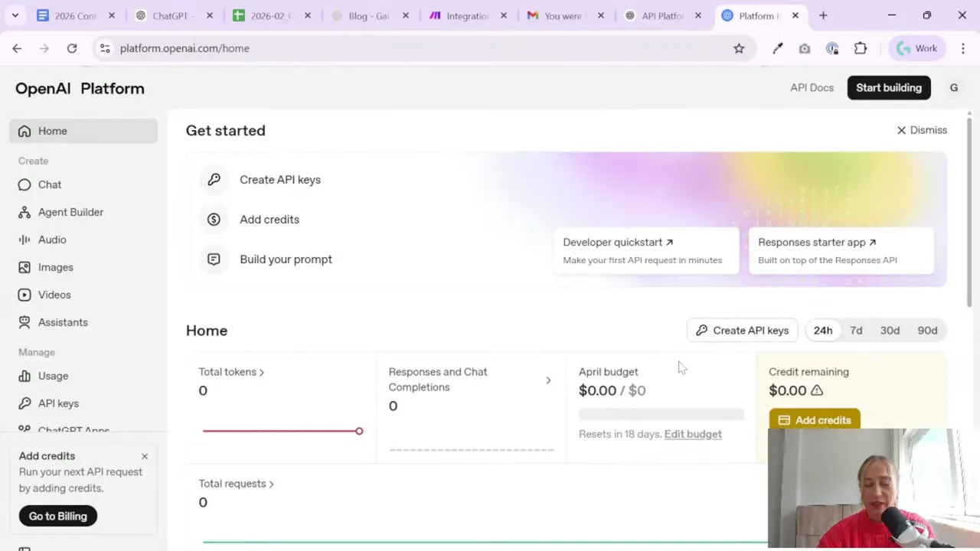The image size is (980, 551).
Task: Close the Add credits sidebar card
Action: [x=144, y=456]
